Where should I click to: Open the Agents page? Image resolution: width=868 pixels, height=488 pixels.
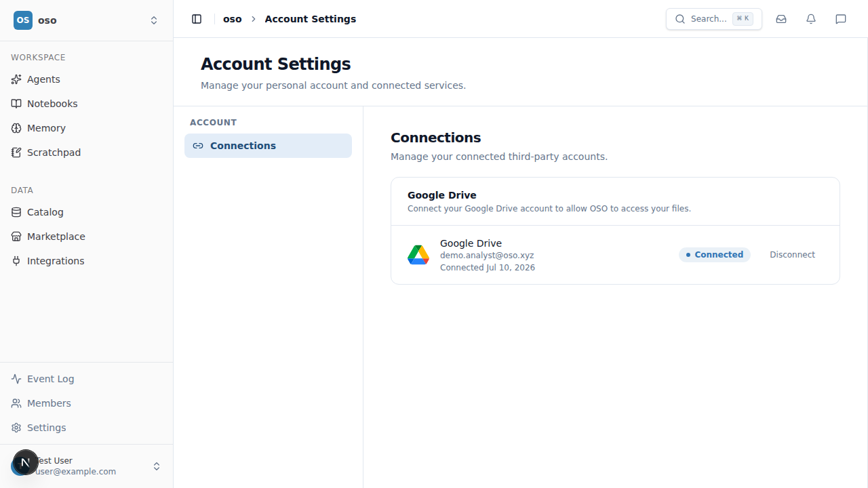coord(87,79)
